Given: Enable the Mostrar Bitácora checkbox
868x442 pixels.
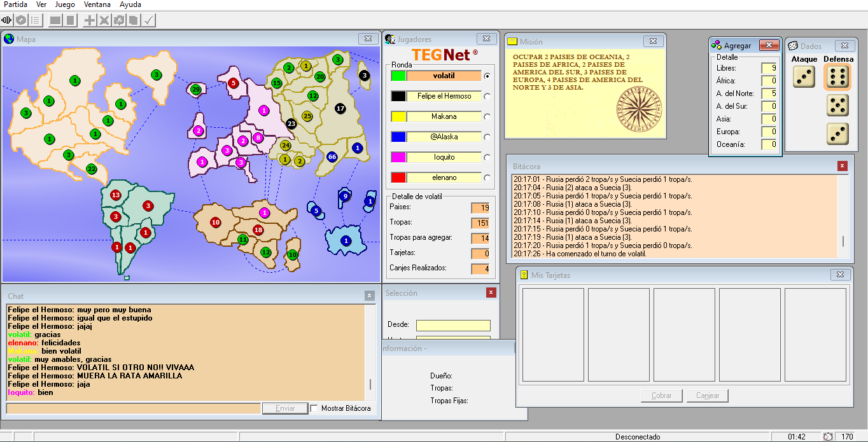Looking at the screenshot, I should tap(314, 408).
